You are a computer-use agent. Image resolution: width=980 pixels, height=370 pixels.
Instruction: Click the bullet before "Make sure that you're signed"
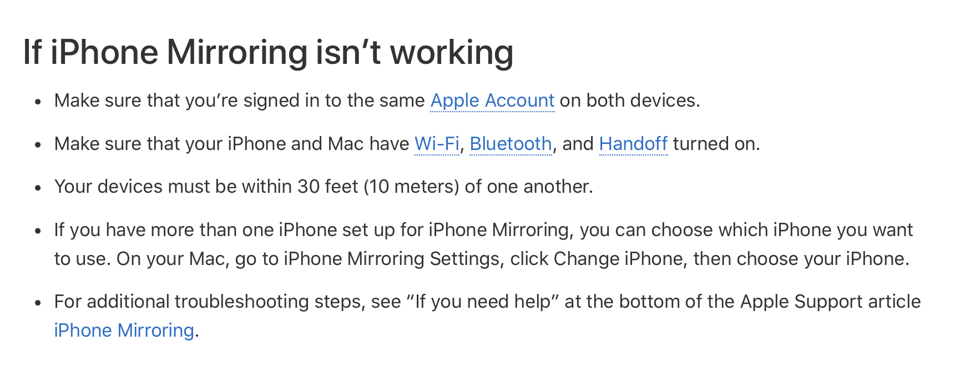coord(38,102)
